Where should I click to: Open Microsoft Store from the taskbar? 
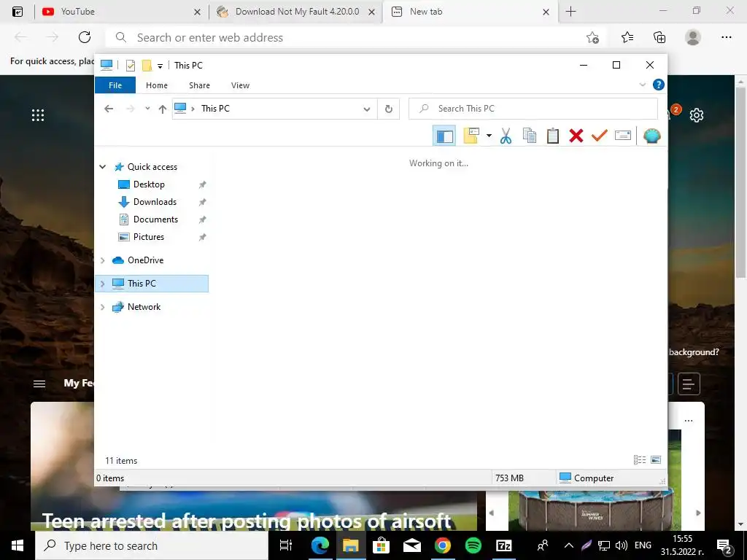pyautogui.click(x=381, y=545)
